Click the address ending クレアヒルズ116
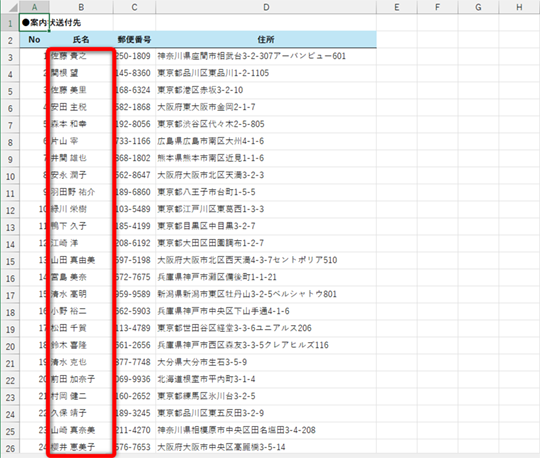Image resolution: width=540 pixels, height=458 pixels. pos(266,345)
